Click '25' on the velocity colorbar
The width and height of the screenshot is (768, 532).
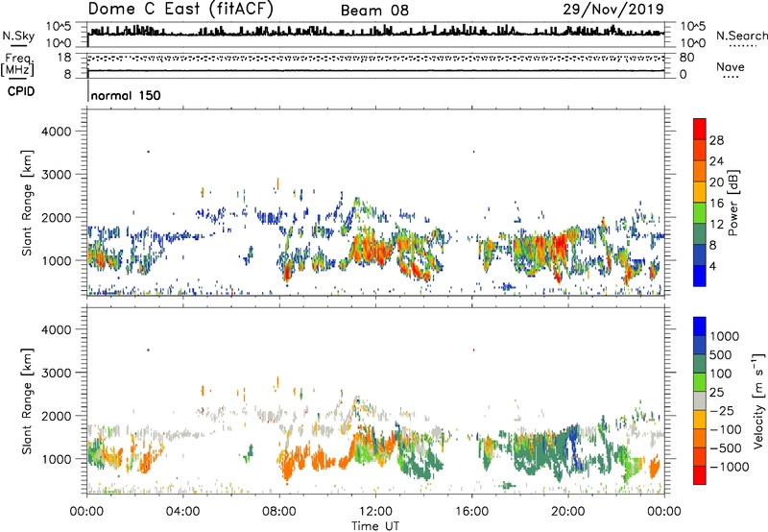(717, 393)
